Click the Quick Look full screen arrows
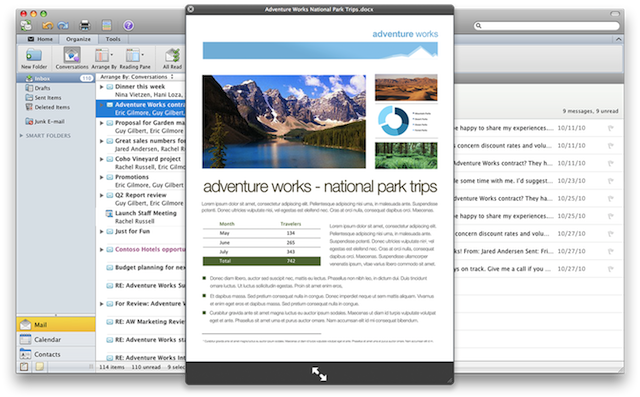The height and width of the screenshot is (397, 640). (x=319, y=374)
